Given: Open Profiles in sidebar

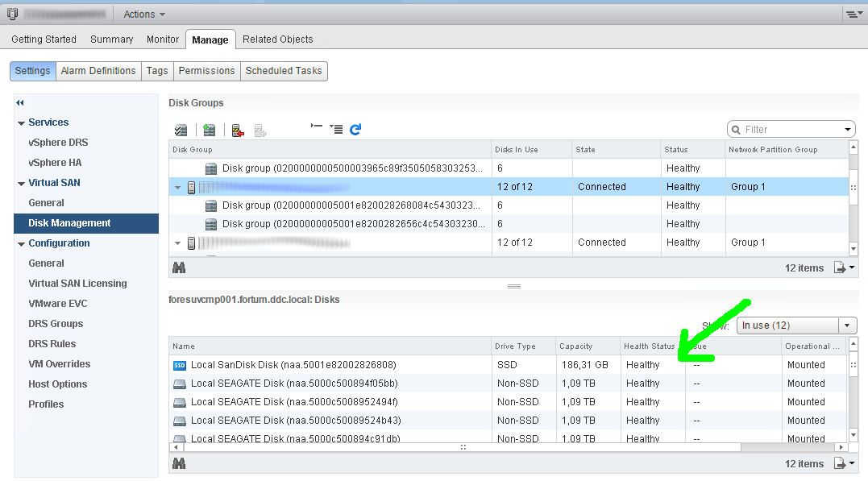Looking at the screenshot, I should coord(46,404).
